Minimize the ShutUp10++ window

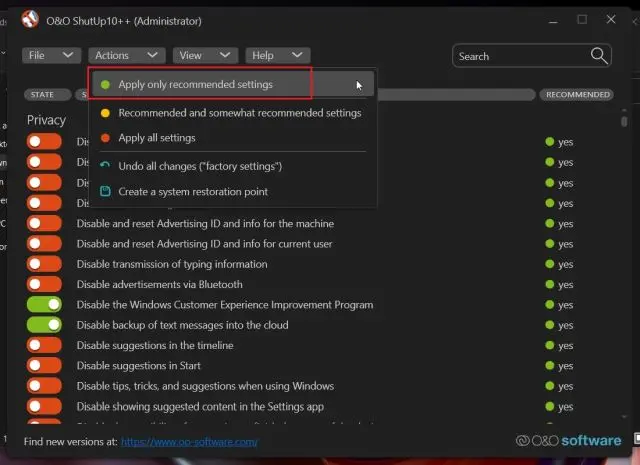[553, 20]
